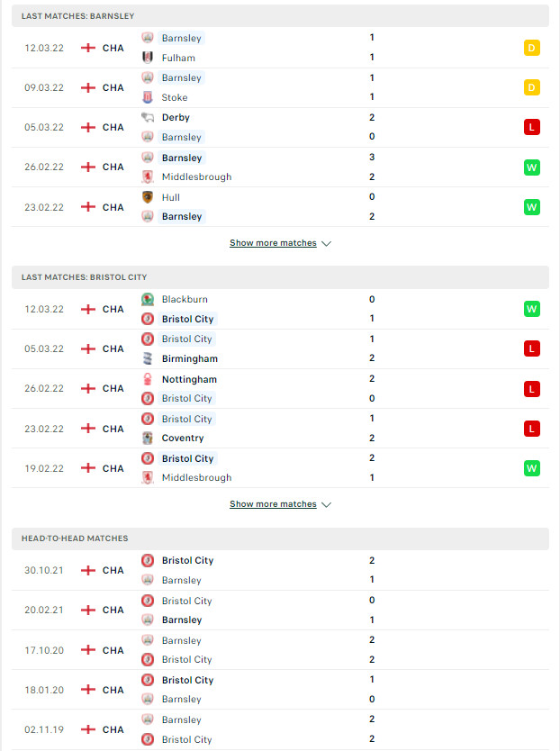Screen dimensions: 560x751
Task: Open the Last Matches: Barnsley header
Action: click(x=280, y=16)
